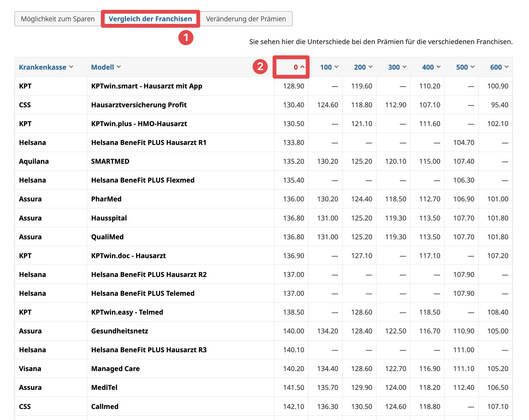The width and height of the screenshot is (529, 420).
Task: Sort by franchise 0 column header
Action: pyautogui.click(x=299, y=67)
